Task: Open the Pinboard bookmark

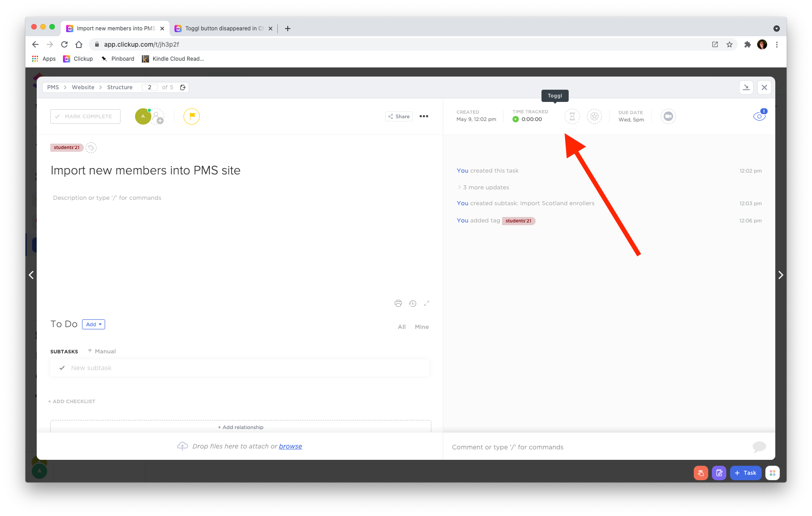Action: (117, 59)
